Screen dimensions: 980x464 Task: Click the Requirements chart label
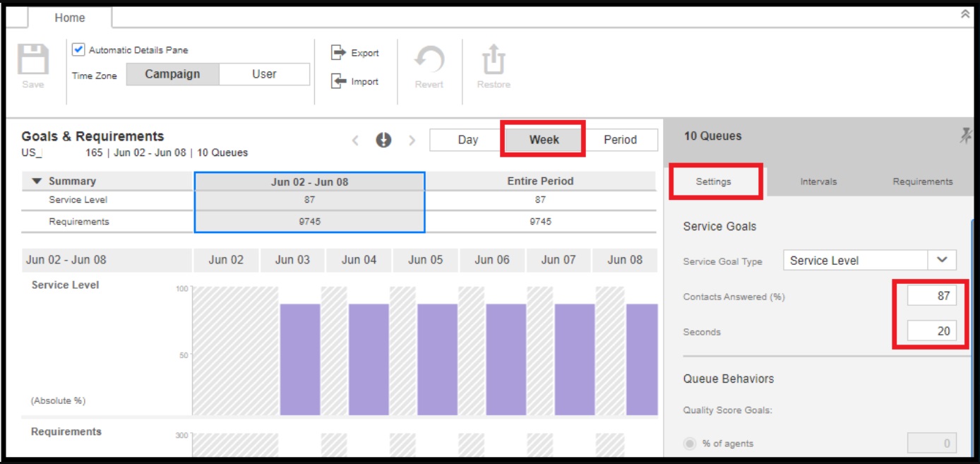(x=66, y=432)
